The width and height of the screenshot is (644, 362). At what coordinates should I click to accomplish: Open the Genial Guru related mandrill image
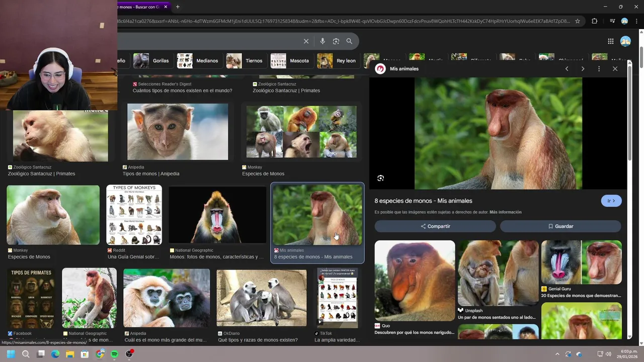click(x=582, y=262)
